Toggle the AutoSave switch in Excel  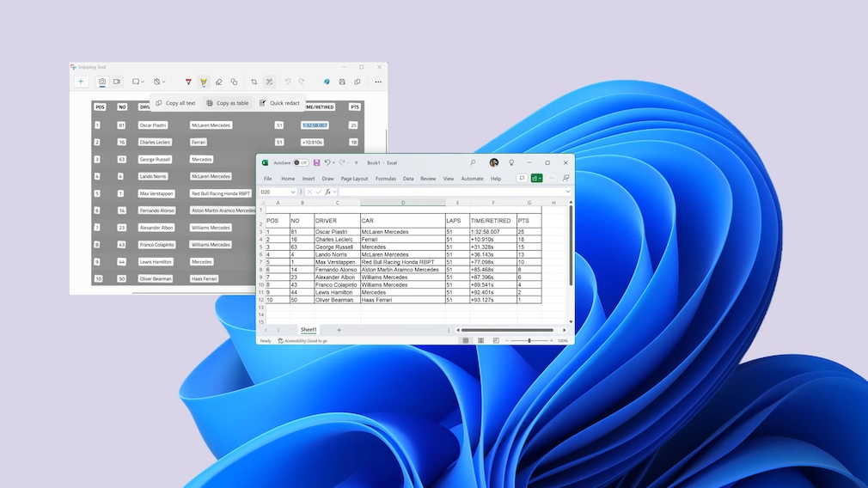pos(301,162)
